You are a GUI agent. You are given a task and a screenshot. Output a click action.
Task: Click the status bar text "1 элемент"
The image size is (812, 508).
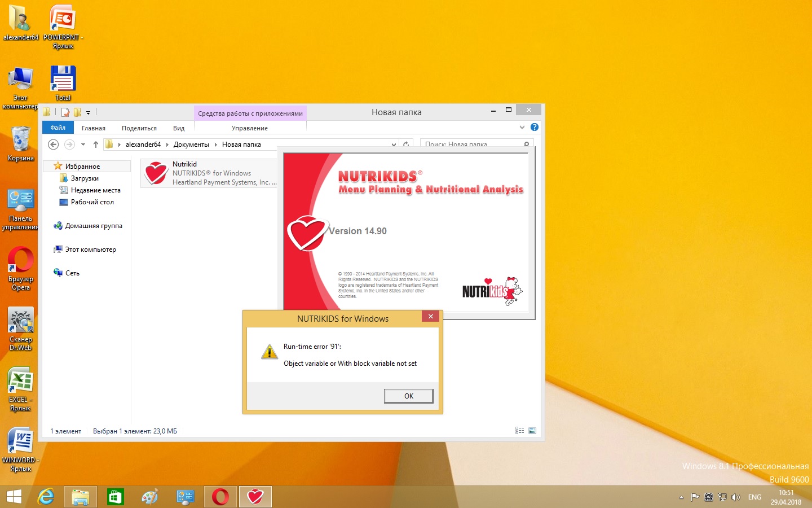pyautogui.click(x=66, y=431)
